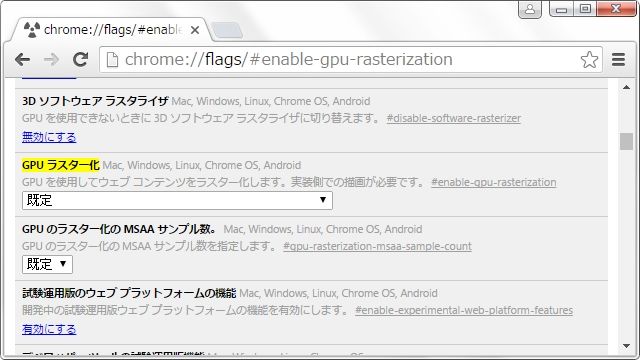The height and width of the screenshot is (360, 640).
Task: Click the highlighted GPU ラスター化 heading
Action: 60,165
